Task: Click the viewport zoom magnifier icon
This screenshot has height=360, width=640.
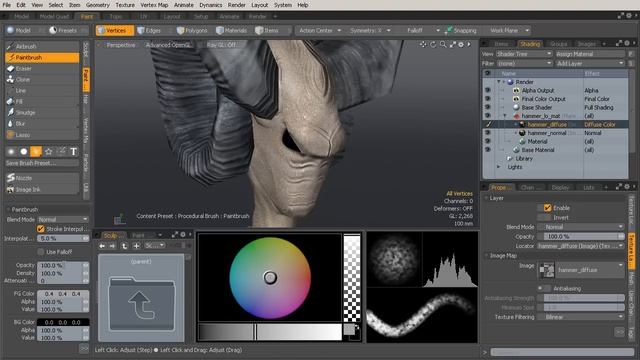Action: click(443, 44)
